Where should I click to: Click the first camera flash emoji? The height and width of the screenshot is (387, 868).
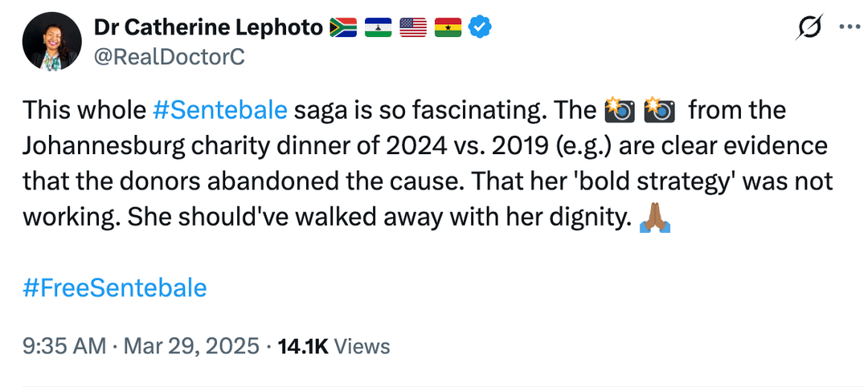619,110
